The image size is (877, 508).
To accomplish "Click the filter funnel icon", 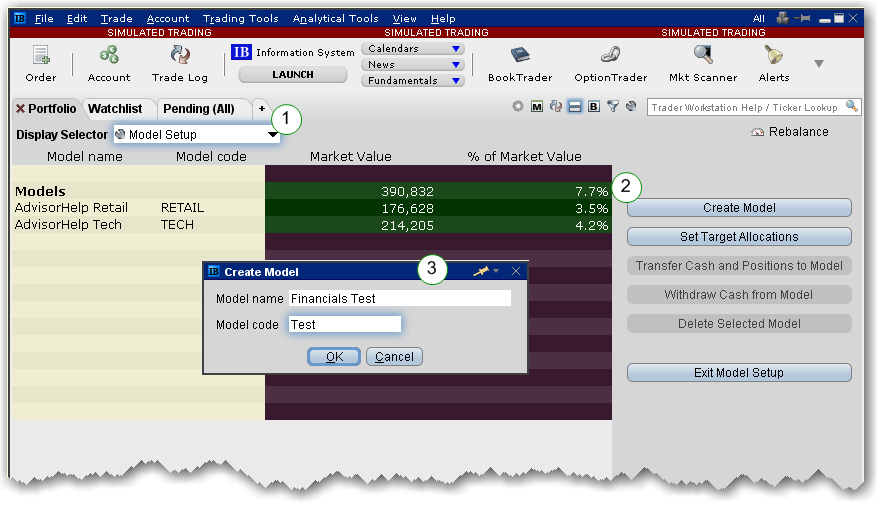I will 612,107.
